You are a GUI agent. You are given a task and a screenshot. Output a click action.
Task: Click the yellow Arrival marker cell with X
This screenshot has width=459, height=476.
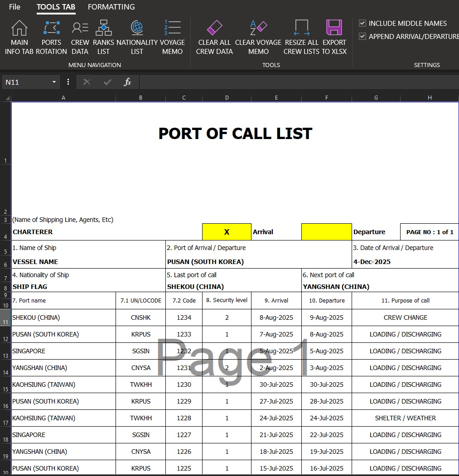tap(227, 232)
